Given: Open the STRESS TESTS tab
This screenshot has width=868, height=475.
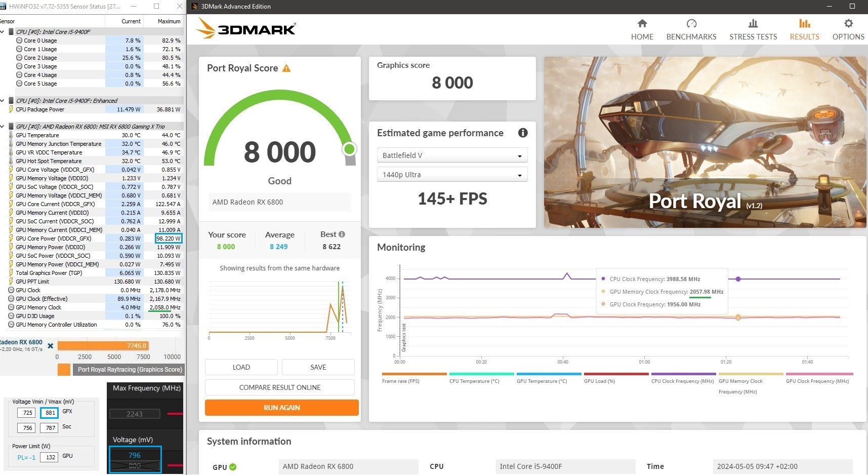Looking at the screenshot, I should [753, 30].
